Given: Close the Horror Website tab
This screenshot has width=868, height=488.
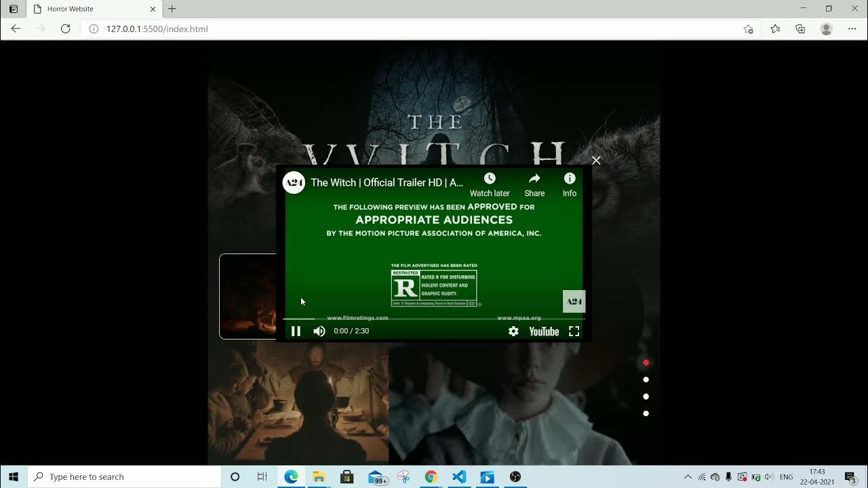Looking at the screenshot, I should (153, 9).
